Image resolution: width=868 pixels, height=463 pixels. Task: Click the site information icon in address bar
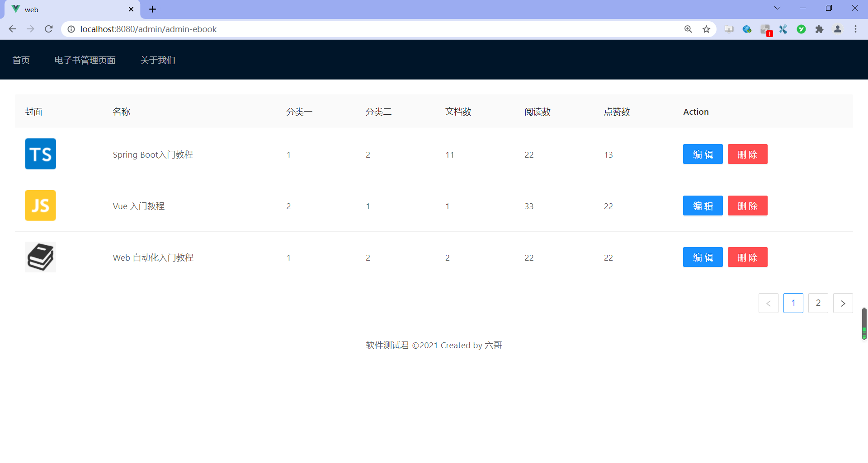(71, 29)
